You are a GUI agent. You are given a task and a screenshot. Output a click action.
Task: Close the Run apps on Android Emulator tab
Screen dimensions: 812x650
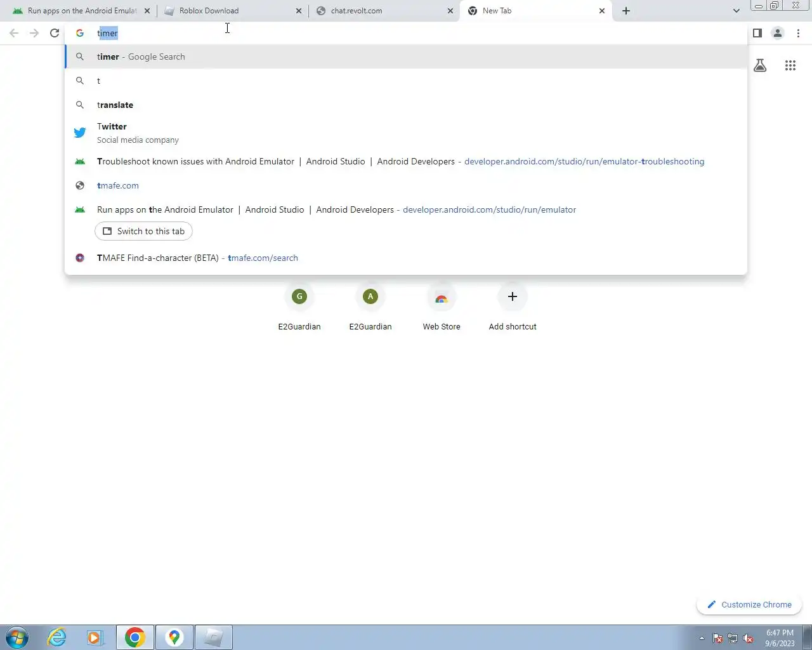coord(147,11)
